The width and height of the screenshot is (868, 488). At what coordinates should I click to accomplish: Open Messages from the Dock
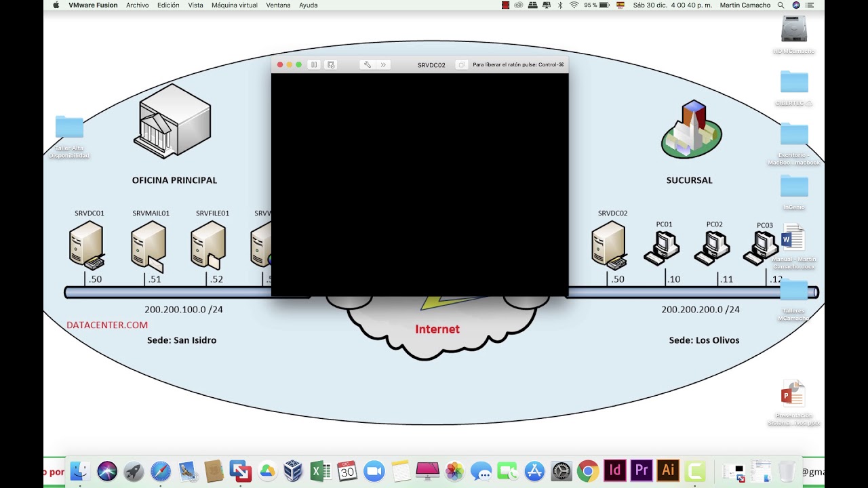481,470
